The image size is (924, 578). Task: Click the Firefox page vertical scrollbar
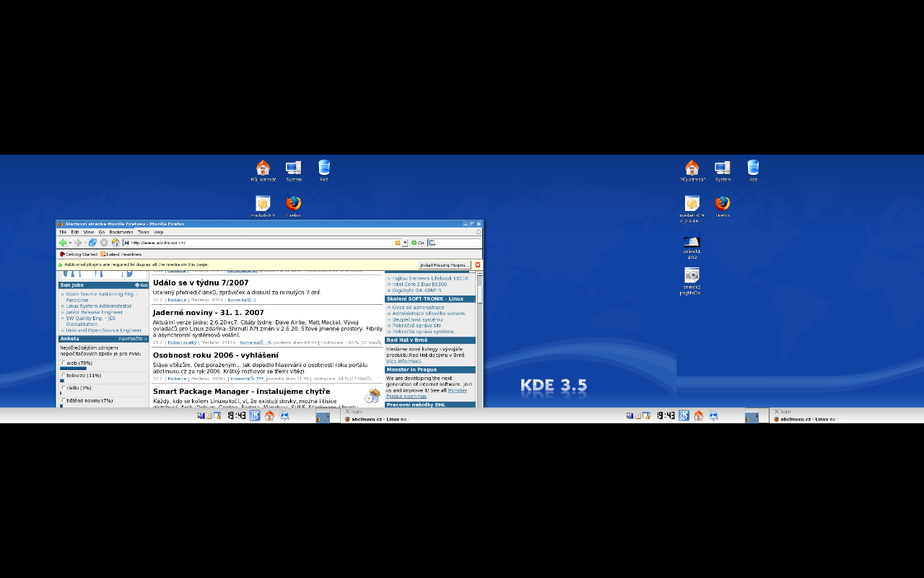point(479,340)
